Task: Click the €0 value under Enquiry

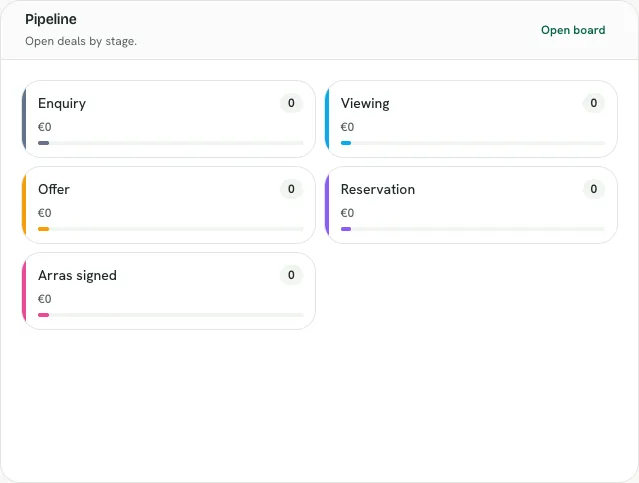Action: coord(45,127)
